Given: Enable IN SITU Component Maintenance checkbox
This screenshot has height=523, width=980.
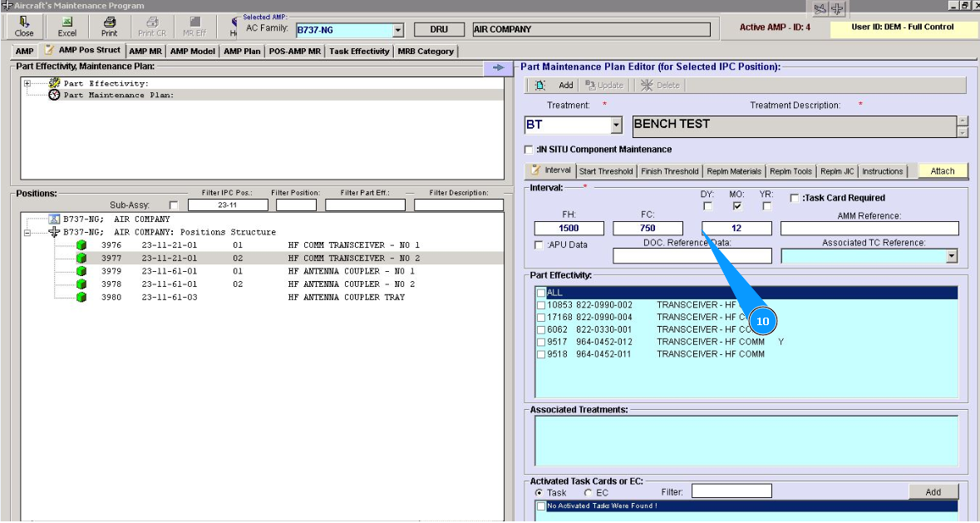Looking at the screenshot, I should [529, 150].
